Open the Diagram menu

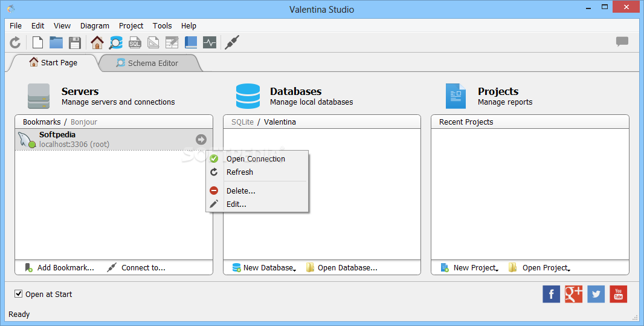coord(94,25)
